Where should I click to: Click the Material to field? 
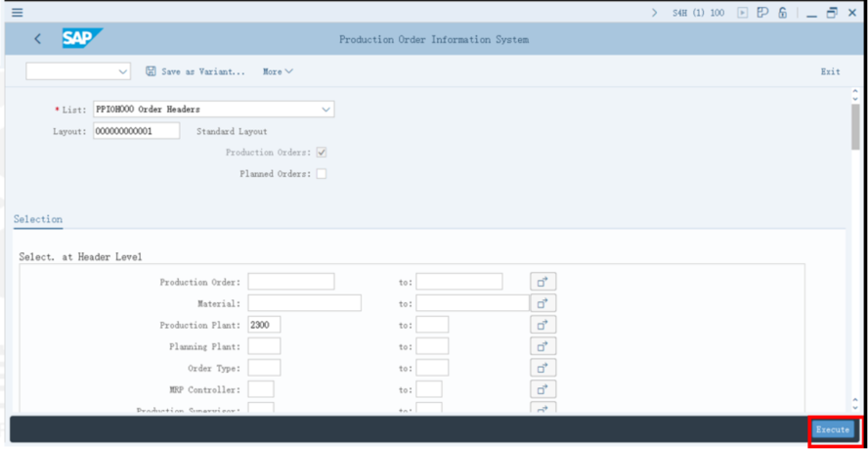[473, 303]
